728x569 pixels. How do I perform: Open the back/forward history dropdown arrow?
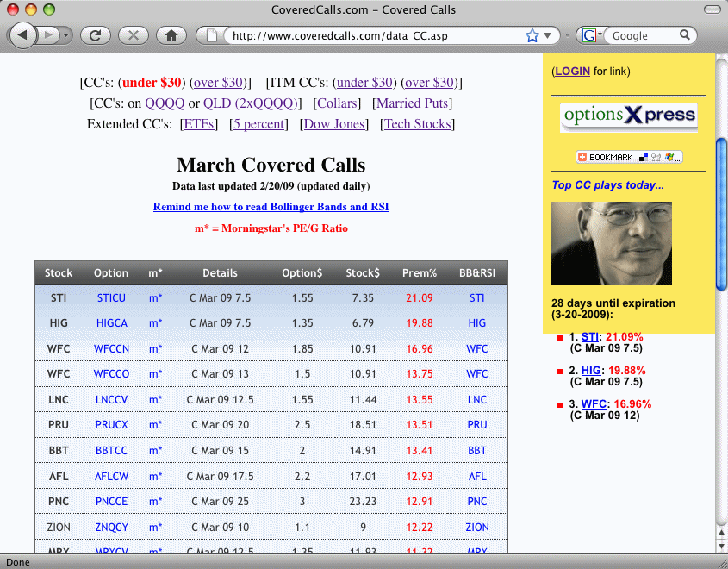(x=66, y=35)
